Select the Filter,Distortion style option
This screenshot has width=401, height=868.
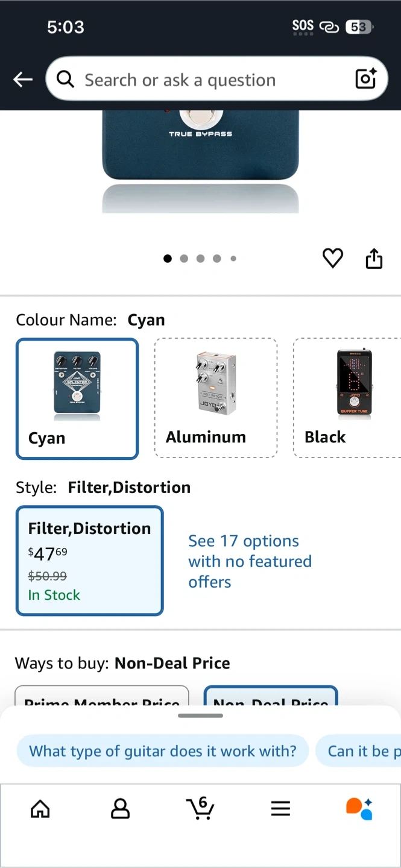[89, 561]
